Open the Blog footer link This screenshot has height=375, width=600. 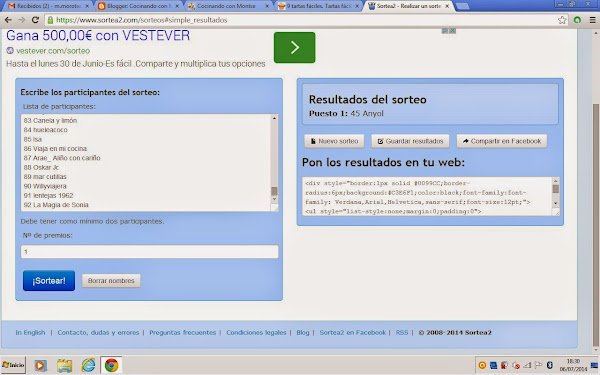[303, 333]
